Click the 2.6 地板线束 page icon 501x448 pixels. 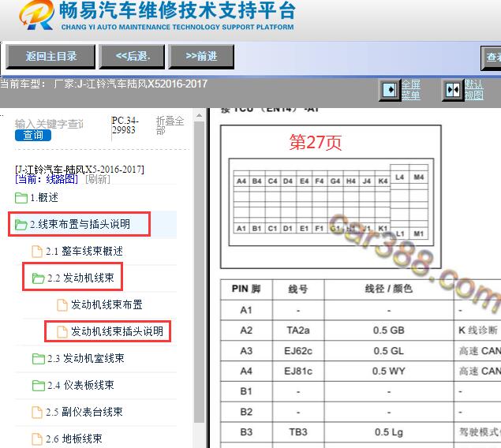[37, 439]
